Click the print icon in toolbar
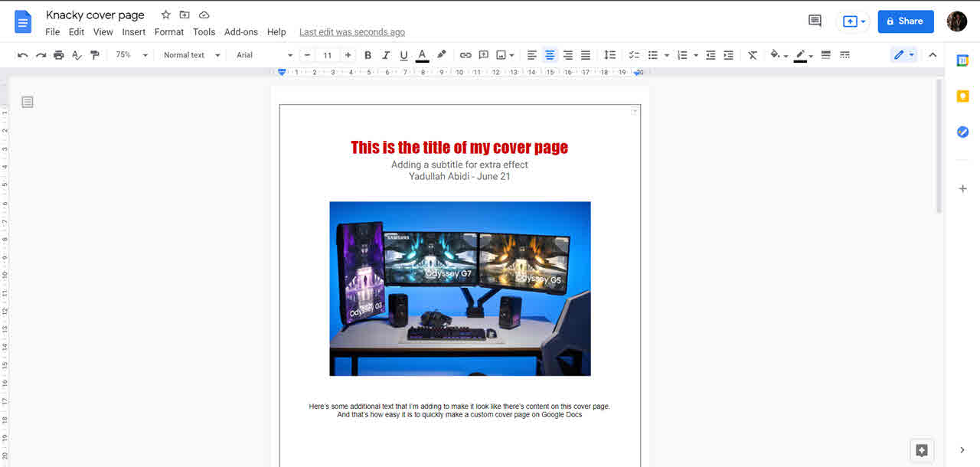 (x=59, y=55)
